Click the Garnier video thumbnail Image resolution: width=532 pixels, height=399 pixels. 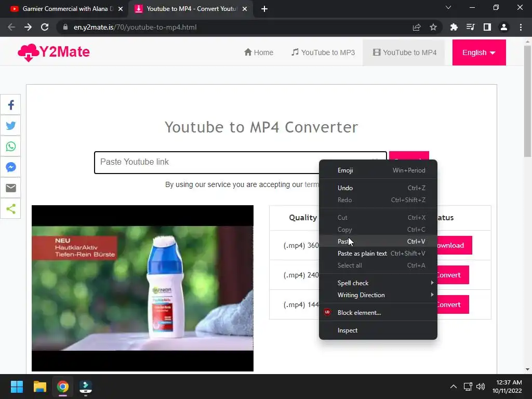[142, 288]
